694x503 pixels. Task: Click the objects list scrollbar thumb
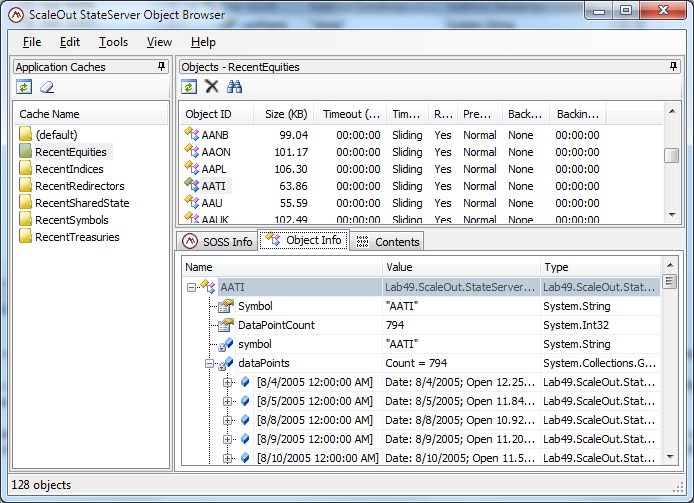coord(672,155)
